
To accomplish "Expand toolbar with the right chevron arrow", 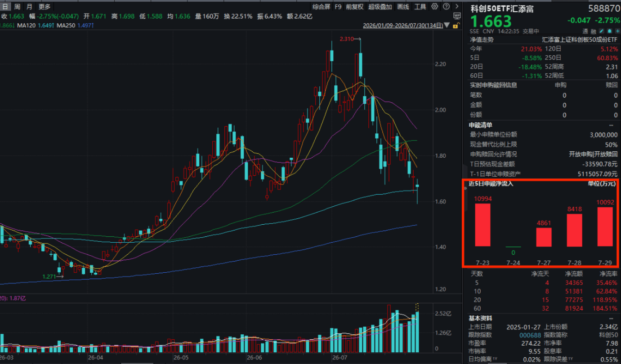I will [457, 6].
